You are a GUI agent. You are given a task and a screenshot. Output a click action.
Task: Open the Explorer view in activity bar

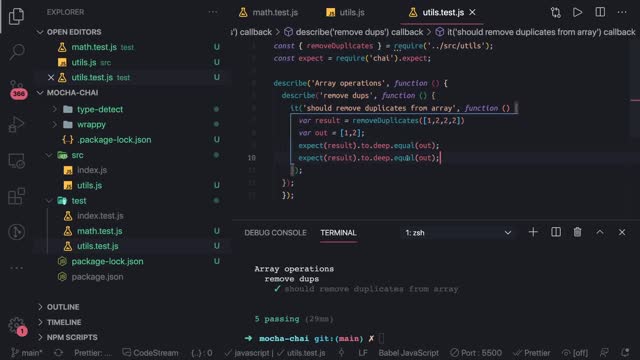(16, 16)
